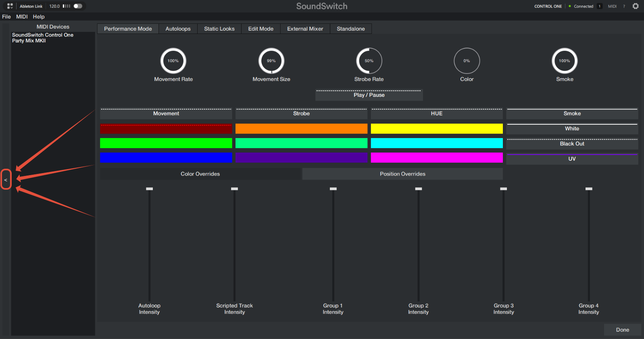Toggle the White override button
This screenshot has width=644, height=339.
[x=572, y=129]
